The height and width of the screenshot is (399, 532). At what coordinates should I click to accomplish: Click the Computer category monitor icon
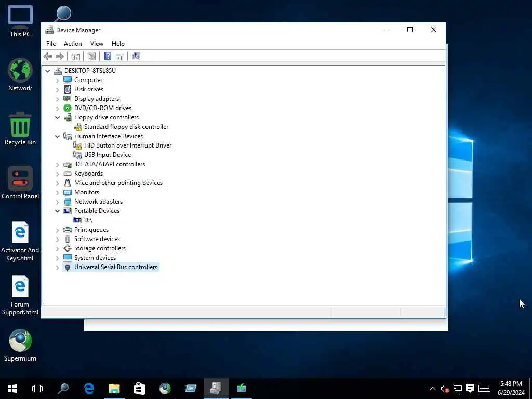click(68, 79)
